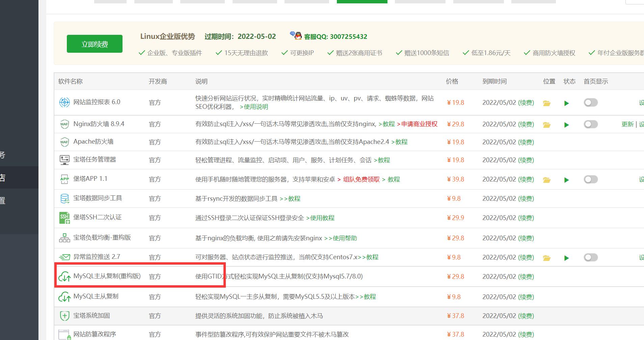Click the running status arrow for 网站监控报表
This screenshot has height=340, width=644.
(x=567, y=103)
